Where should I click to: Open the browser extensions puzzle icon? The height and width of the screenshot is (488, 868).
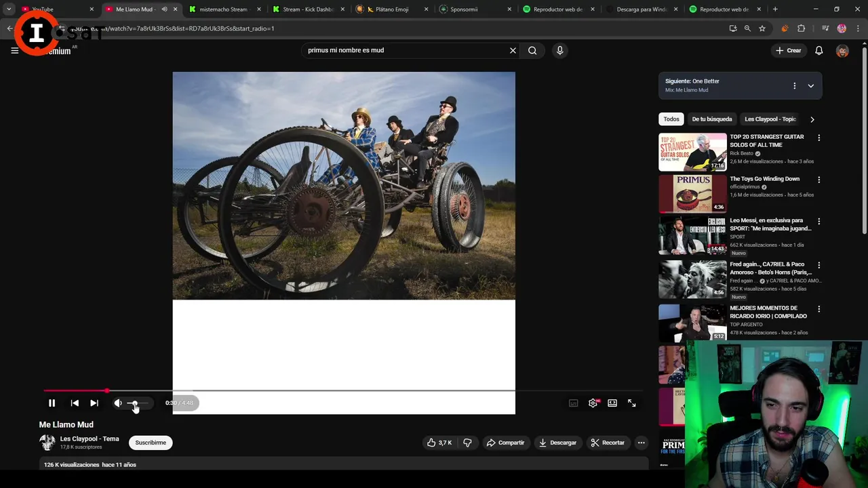[x=802, y=28]
